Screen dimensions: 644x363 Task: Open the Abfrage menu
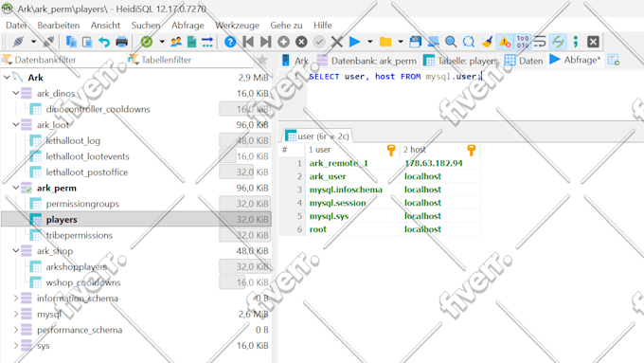tap(188, 25)
